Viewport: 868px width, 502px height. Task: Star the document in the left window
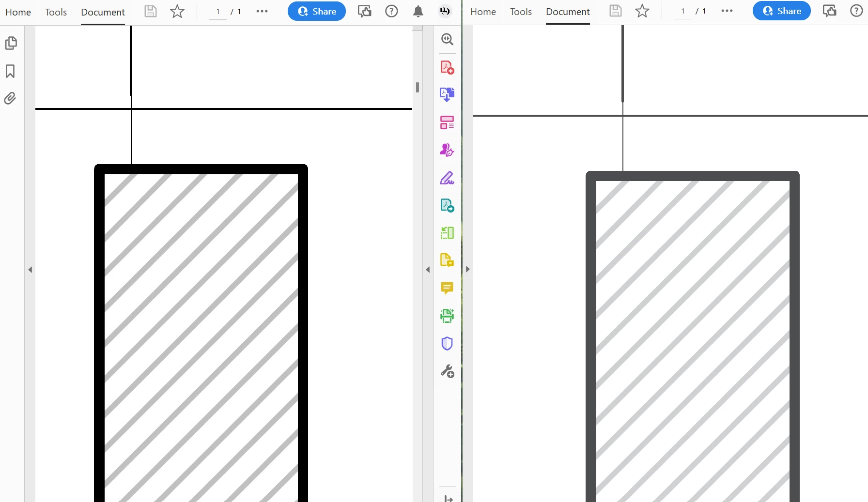tap(177, 11)
